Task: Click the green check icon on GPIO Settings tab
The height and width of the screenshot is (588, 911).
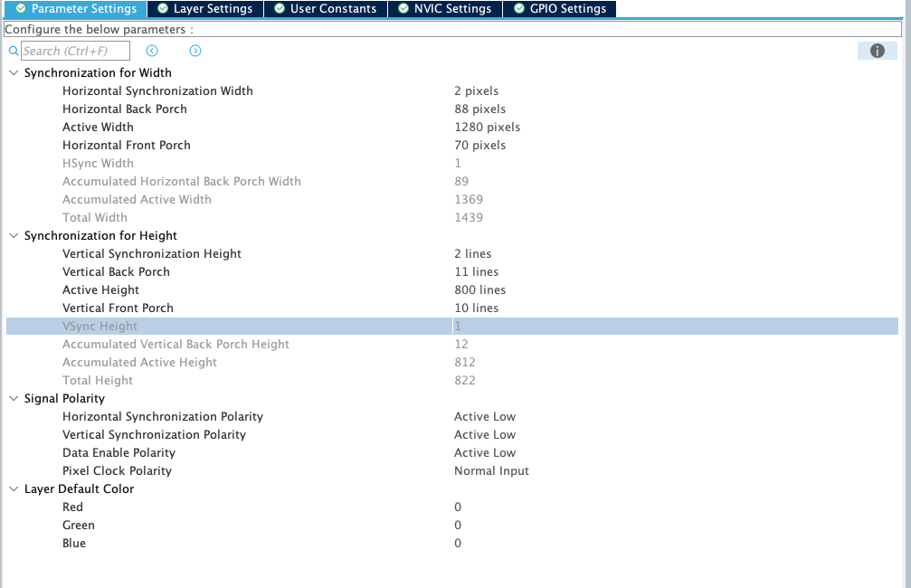Action: [518, 9]
